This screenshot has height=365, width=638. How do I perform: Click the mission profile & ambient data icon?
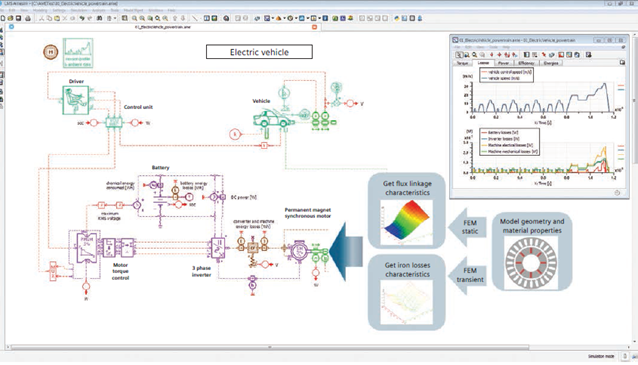[x=78, y=53]
